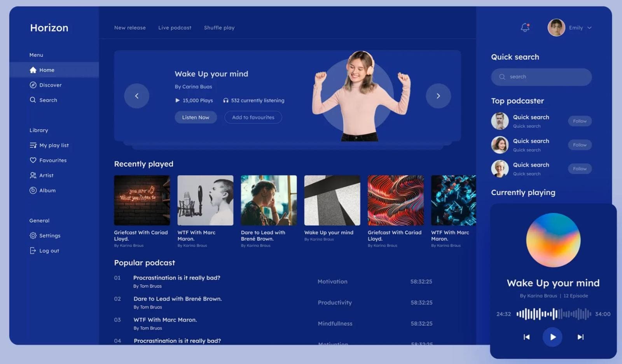Click headphones icon beside 532 currently listening
Screen dimensions: 622x364
(226, 100)
